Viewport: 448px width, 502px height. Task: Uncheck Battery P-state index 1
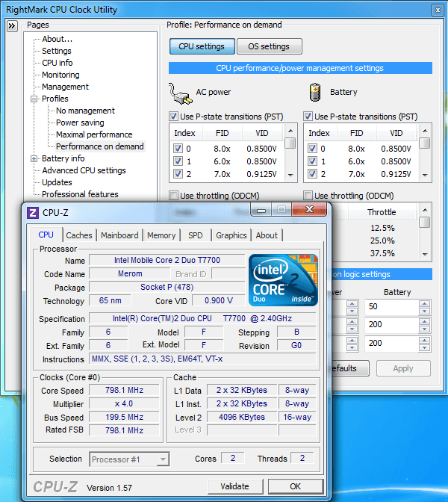click(x=312, y=161)
